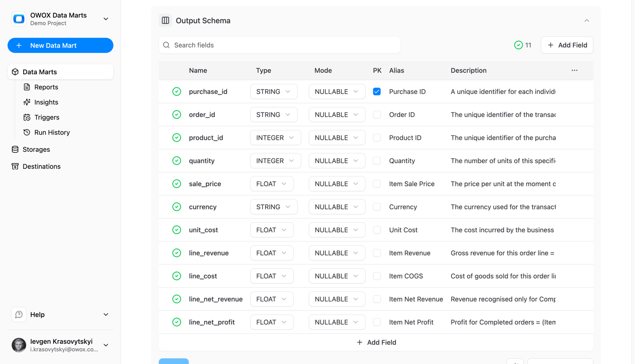Click the user avatar photo
This screenshot has width=635, height=364.
[x=19, y=345]
